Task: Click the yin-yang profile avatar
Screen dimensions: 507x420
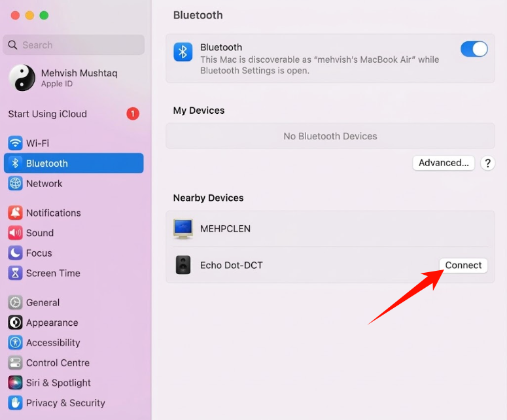Action: click(x=22, y=78)
